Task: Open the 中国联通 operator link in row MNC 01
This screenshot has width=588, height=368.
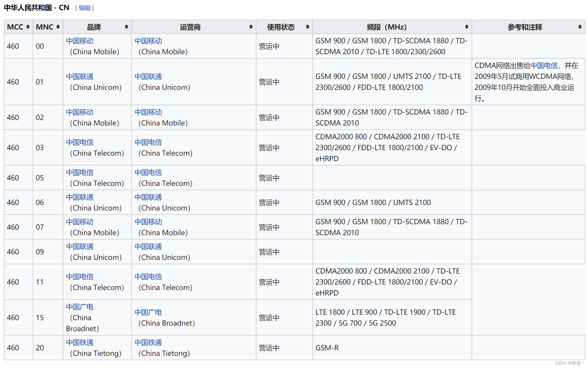Action: tap(148, 76)
